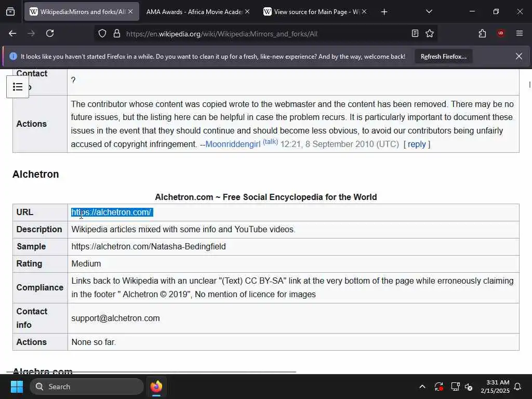The image size is (532, 399).
Task: Click the Alchetron.com table caption
Action: 265,197
